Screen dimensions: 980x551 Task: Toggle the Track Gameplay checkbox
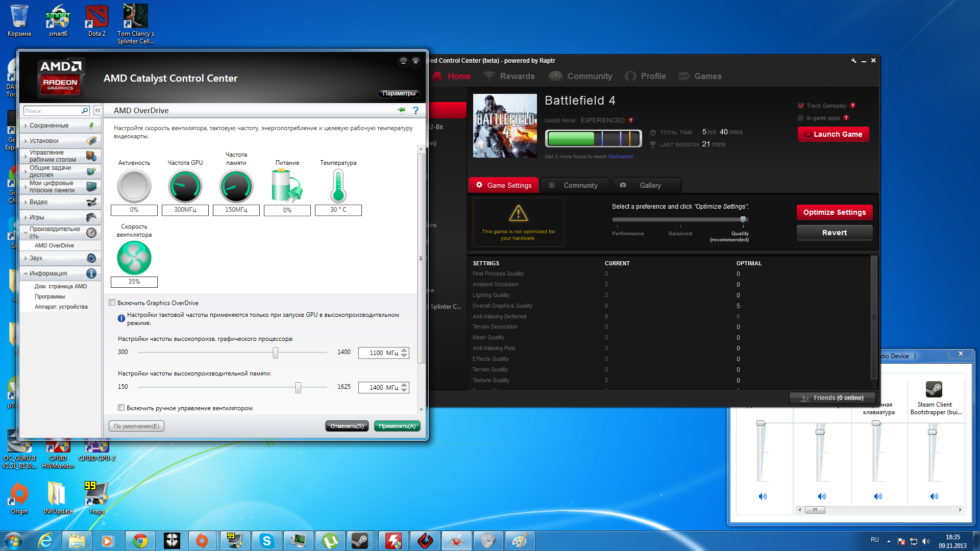(801, 106)
